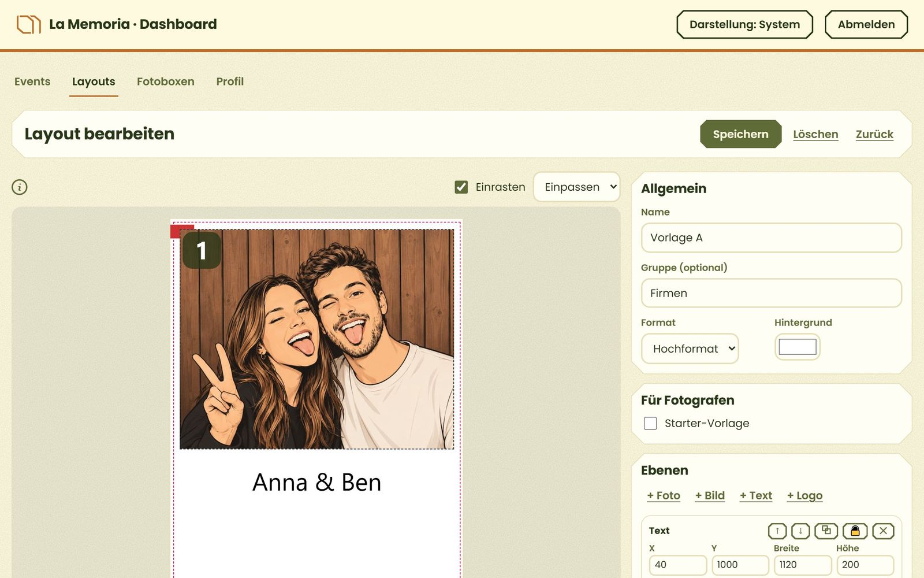Click the Zurück link
This screenshot has width=924, height=578.
click(x=874, y=134)
